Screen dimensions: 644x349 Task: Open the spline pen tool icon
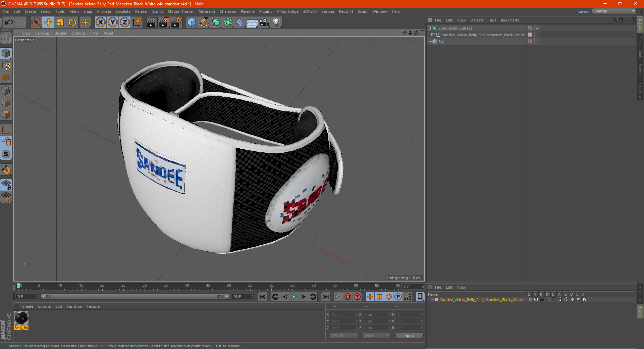[204, 22]
